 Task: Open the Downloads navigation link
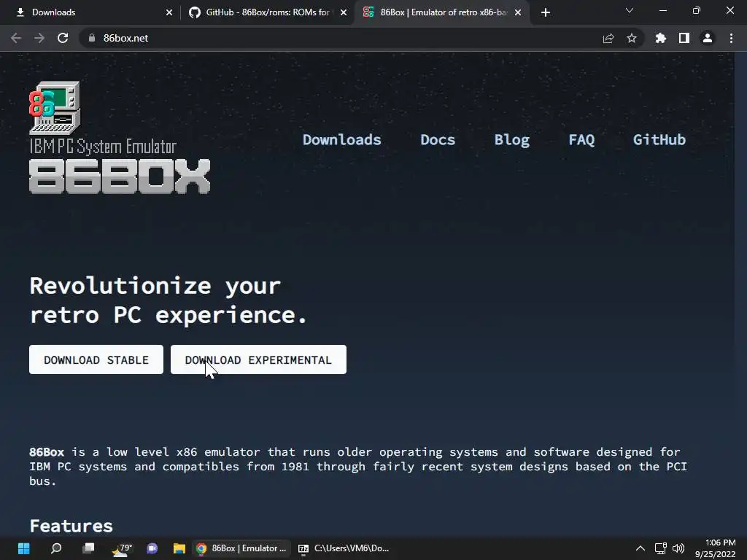coord(342,139)
